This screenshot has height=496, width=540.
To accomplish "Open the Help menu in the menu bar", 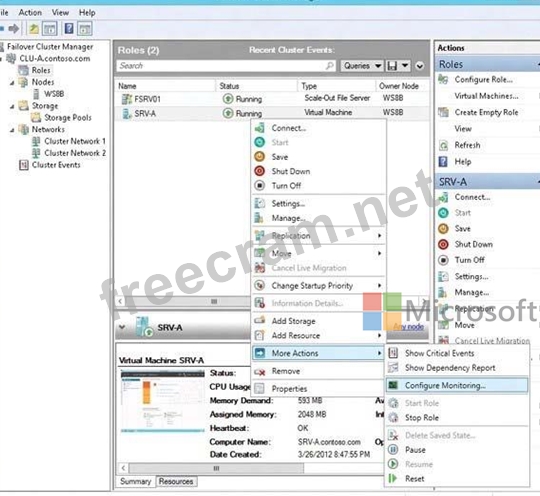I will [87, 12].
